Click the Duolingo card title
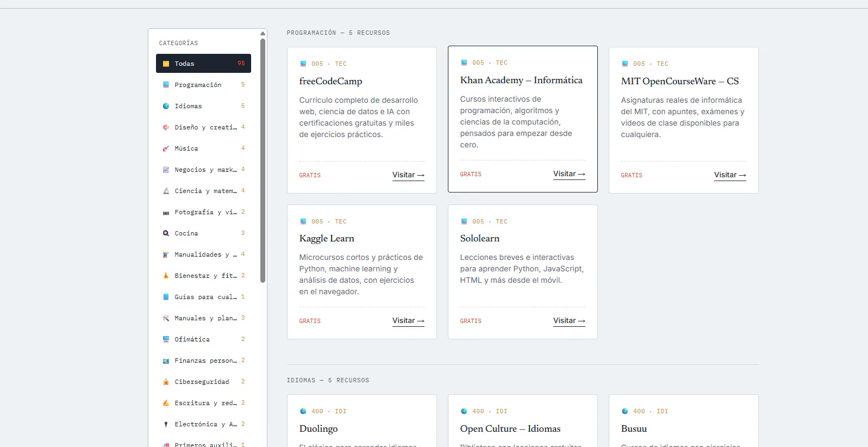 [x=319, y=429]
